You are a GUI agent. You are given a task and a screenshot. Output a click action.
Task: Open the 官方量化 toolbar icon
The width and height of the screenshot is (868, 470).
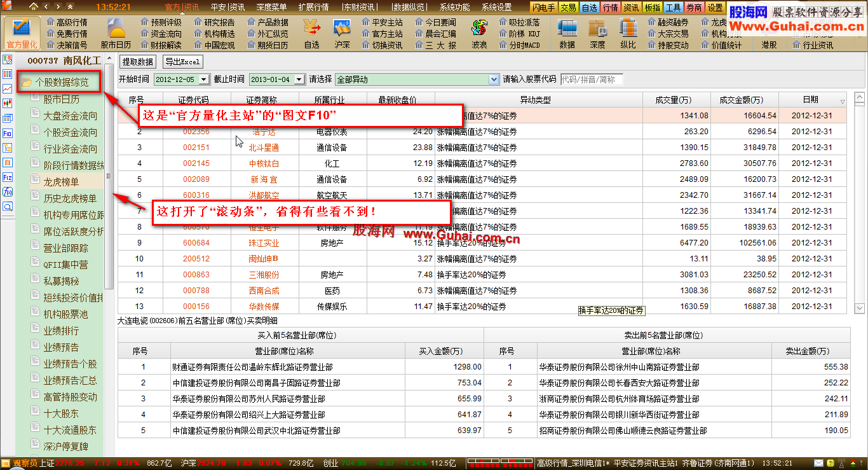click(x=22, y=34)
